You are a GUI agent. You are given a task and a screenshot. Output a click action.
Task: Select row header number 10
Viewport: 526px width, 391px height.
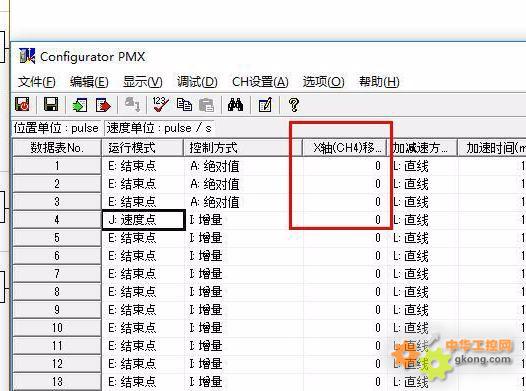(57, 328)
